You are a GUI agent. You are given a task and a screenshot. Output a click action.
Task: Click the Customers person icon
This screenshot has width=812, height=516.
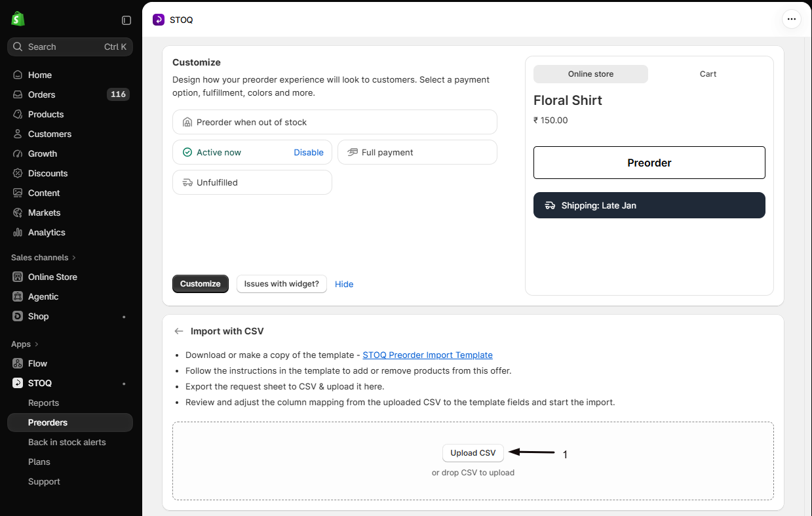pos(18,134)
